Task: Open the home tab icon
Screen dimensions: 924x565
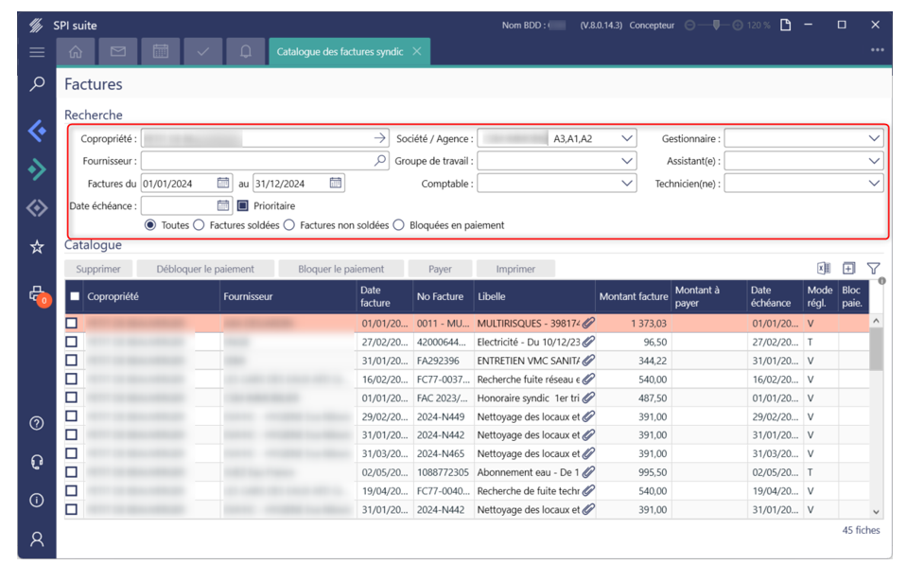Action: pyautogui.click(x=77, y=51)
